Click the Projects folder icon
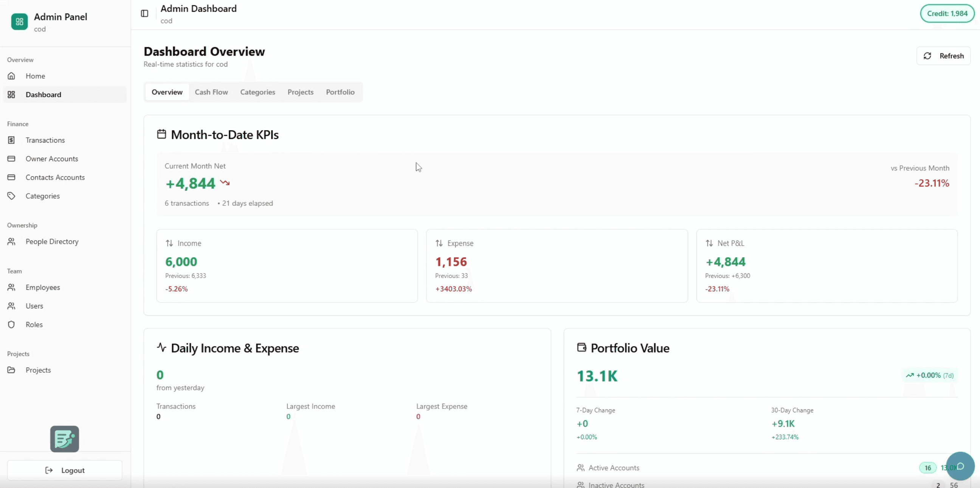The width and height of the screenshot is (980, 488). click(x=11, y=370)
